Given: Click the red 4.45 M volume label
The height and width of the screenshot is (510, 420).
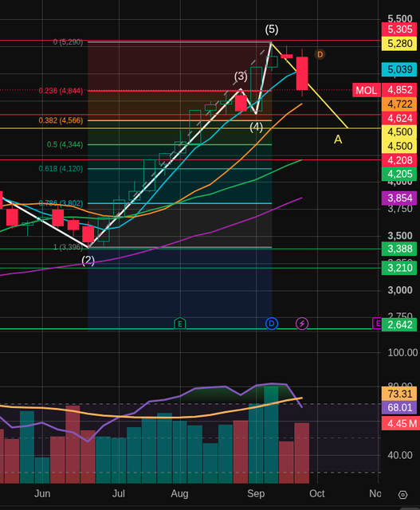Looking at the screenshot, I should click(399, 424).
